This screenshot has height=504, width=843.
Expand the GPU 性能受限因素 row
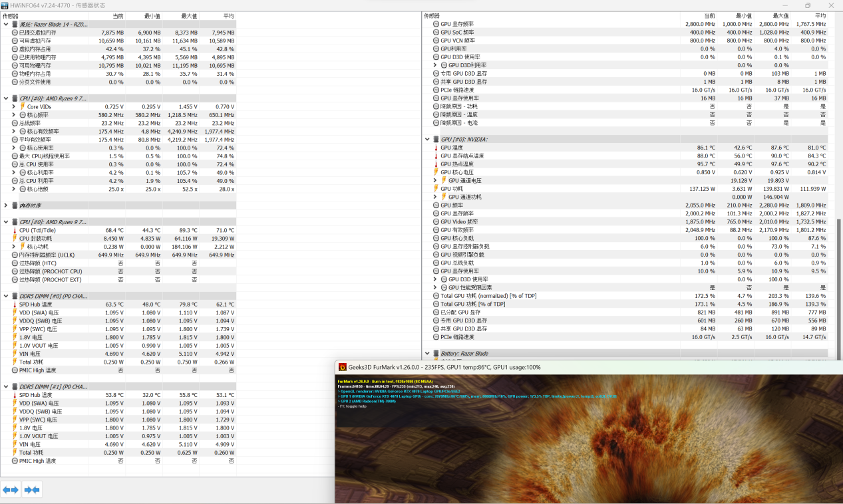435,288
